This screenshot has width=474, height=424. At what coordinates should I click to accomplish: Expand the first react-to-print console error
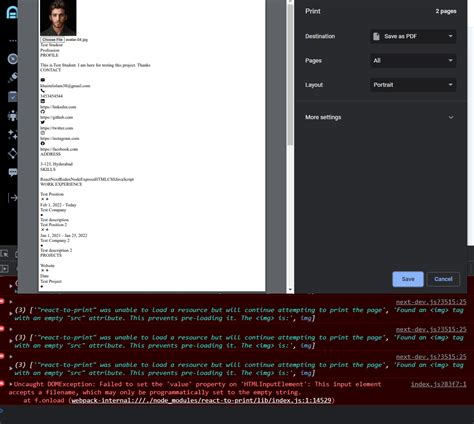pyautogui.click(x=11, y=314)
